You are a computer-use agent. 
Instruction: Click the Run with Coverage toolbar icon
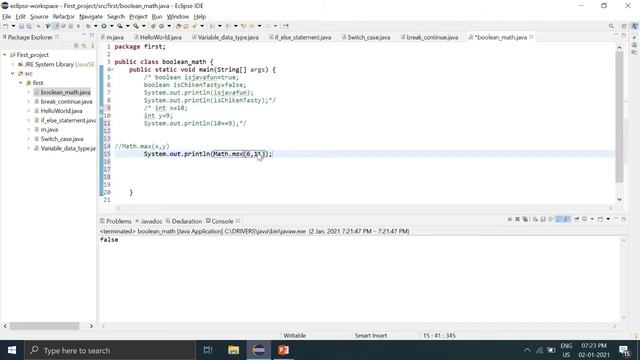[120, 26]
